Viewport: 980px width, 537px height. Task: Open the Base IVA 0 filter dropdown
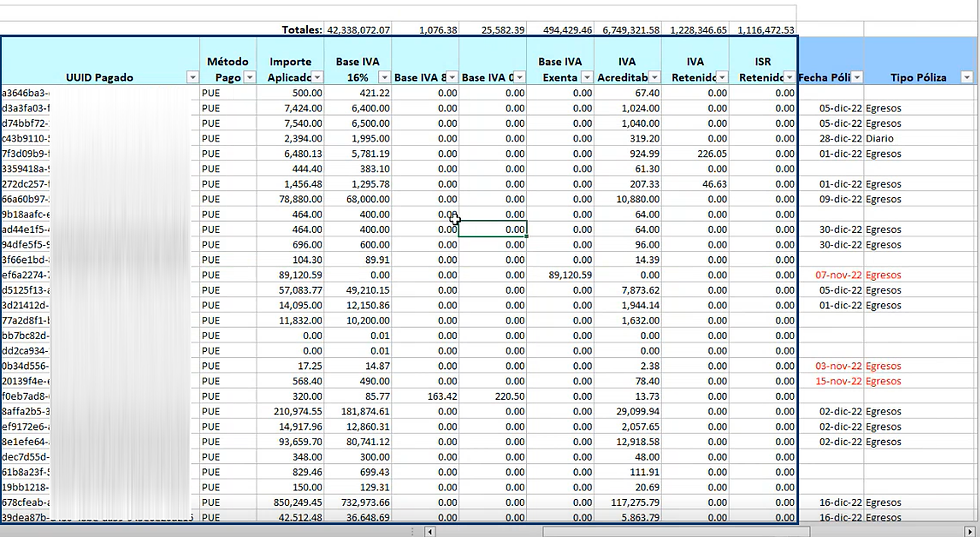[520, 78]
